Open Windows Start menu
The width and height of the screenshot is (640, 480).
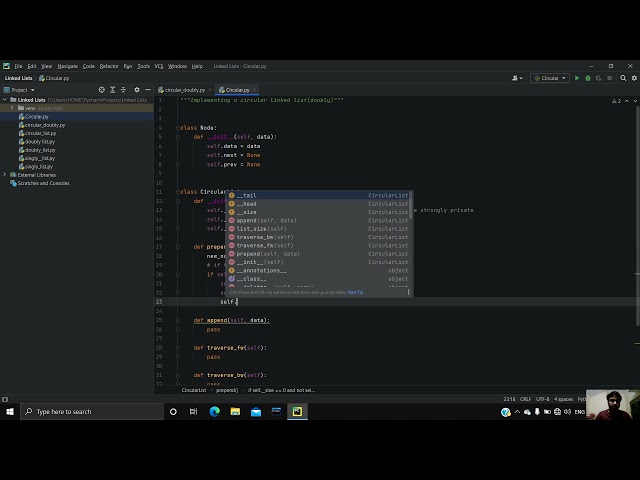(10, 412)
